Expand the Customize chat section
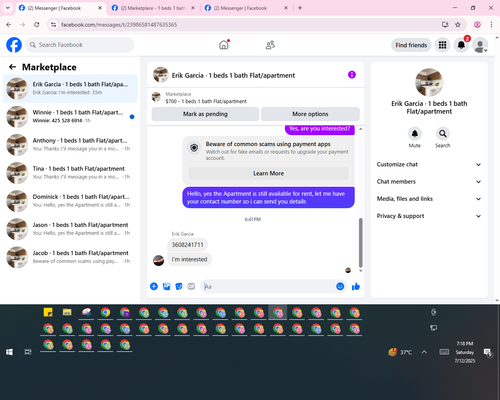This screenshot has height=400, width=500. (429, 164)
